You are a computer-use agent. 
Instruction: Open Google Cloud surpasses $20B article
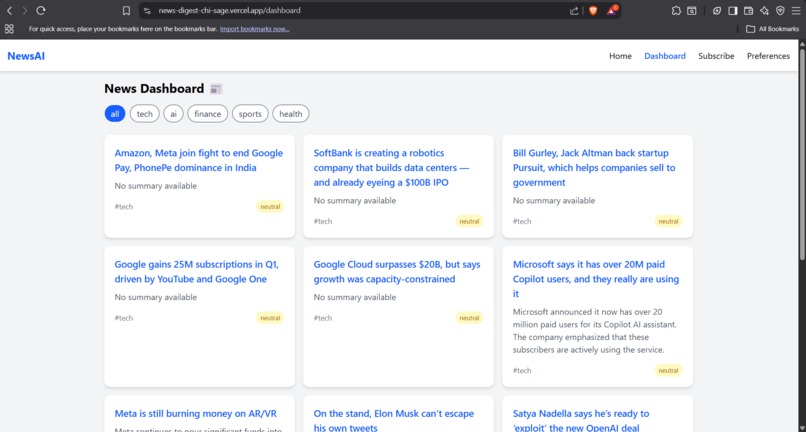(397, 272)
